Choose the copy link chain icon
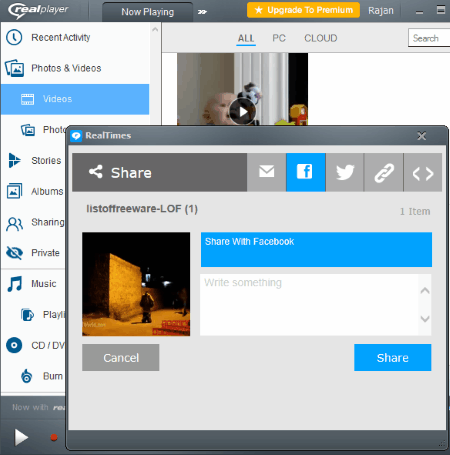The height and width of the screenshot is (455, 450). point(384,172)
